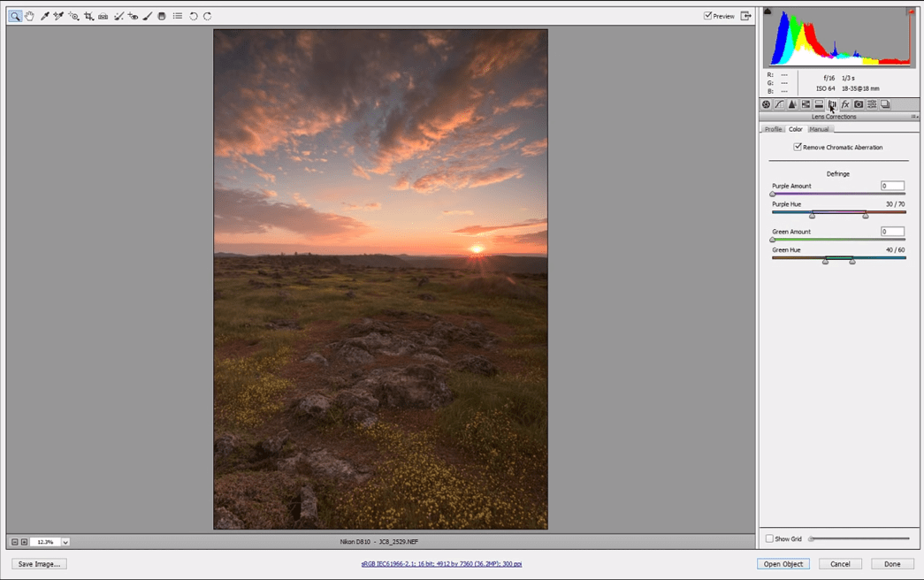Open the Snapshots panel
The image size is (924, 580).
885,104
